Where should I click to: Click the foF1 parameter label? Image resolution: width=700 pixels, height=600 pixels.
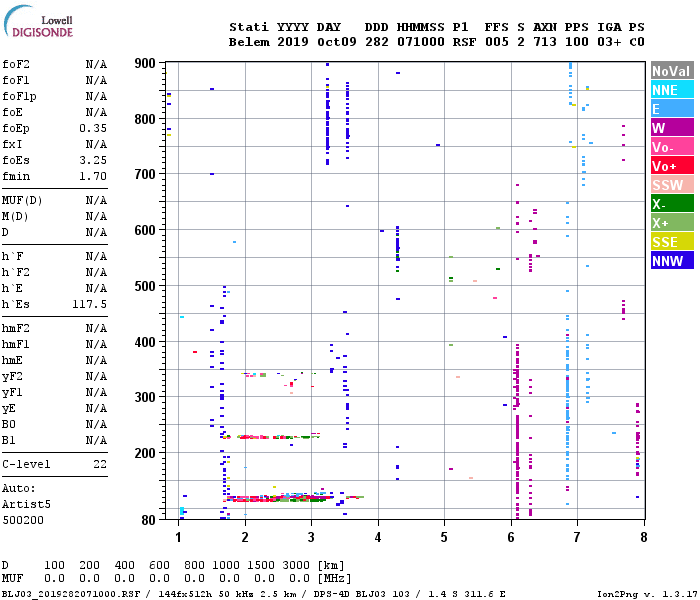(16, 80)
